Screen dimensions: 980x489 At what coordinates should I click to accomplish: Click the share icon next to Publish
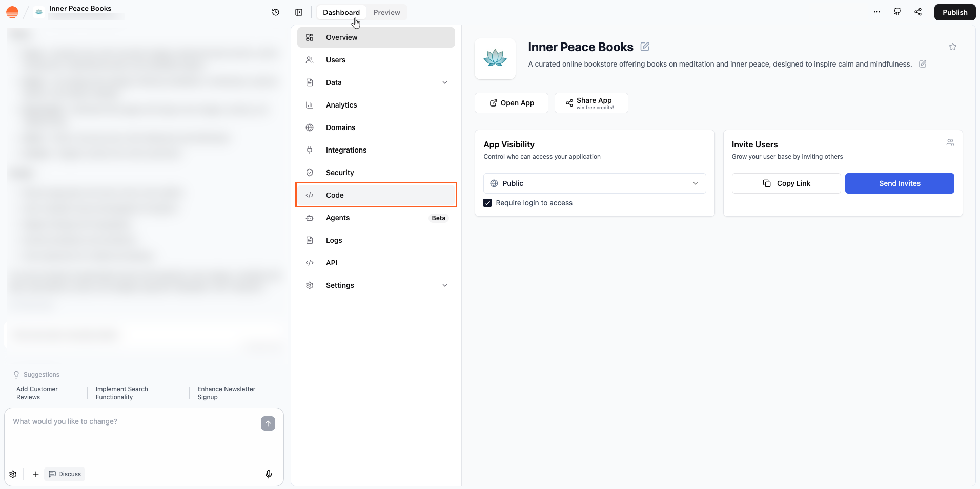[x=918, y=12]
